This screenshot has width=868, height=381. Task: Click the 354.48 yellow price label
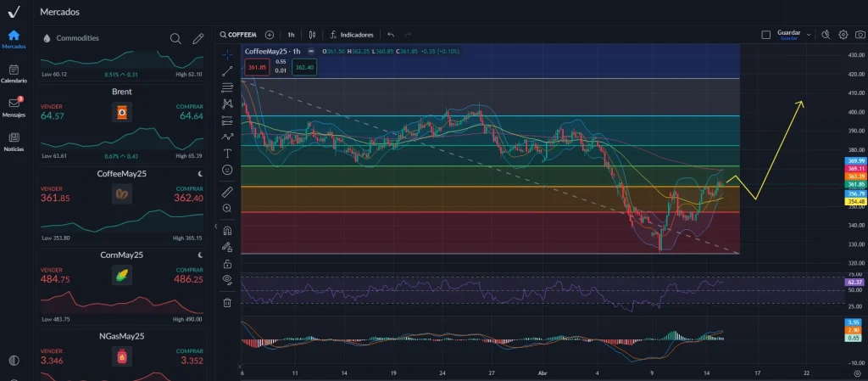(856, 202)
